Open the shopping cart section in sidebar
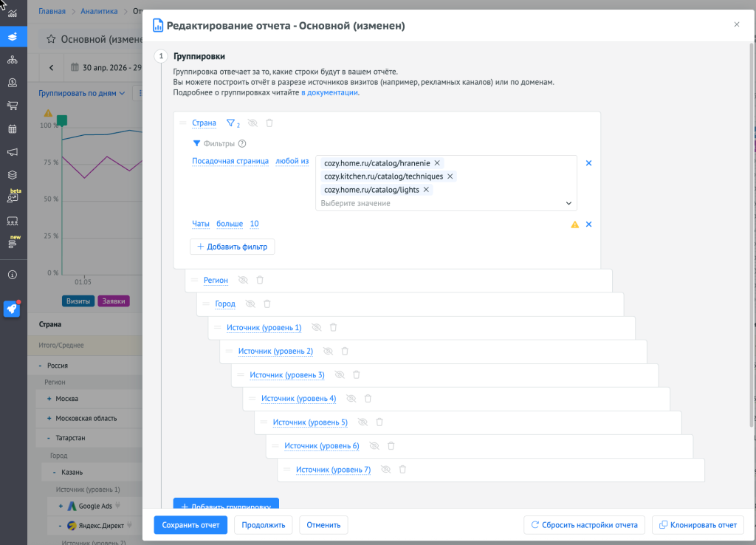This screenshot has height=545, width=756. click(13, 106)
